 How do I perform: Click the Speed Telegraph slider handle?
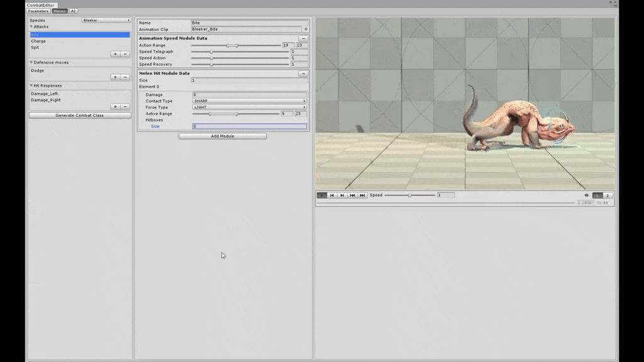(x=211, y=52)
